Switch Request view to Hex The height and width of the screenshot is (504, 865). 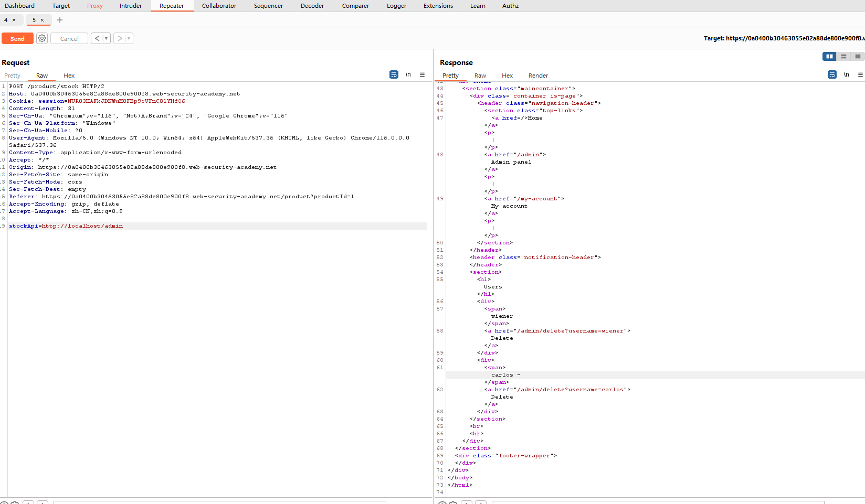(69, 76)
